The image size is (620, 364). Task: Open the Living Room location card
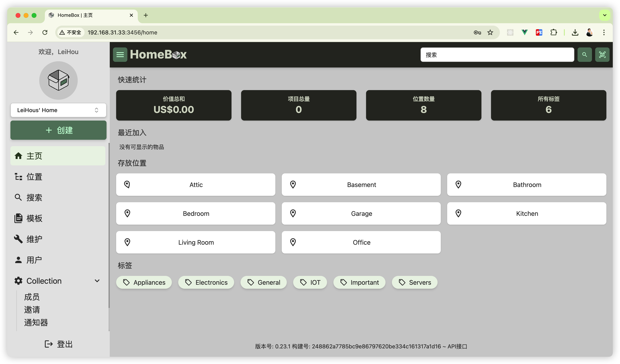click(x=196, y=242)
